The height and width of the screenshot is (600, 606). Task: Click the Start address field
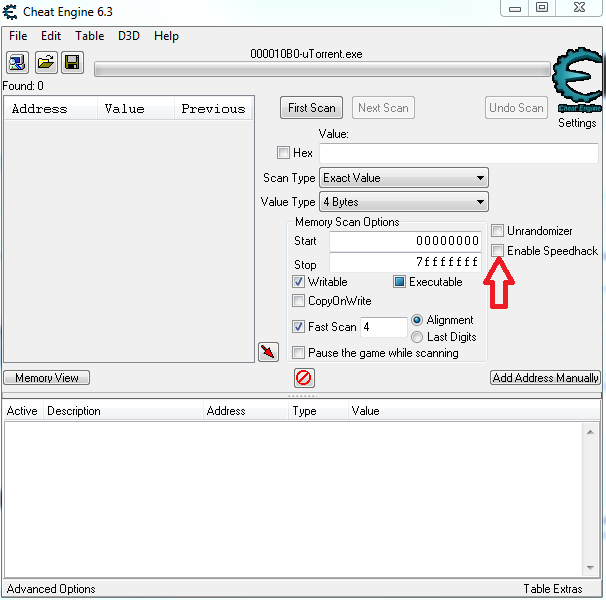[x=405, y=241]
